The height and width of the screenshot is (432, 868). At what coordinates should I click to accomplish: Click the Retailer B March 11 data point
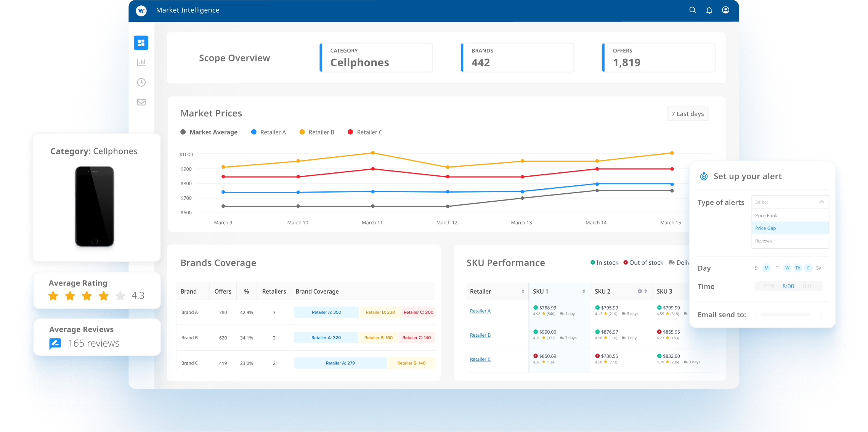coord(373,153)
